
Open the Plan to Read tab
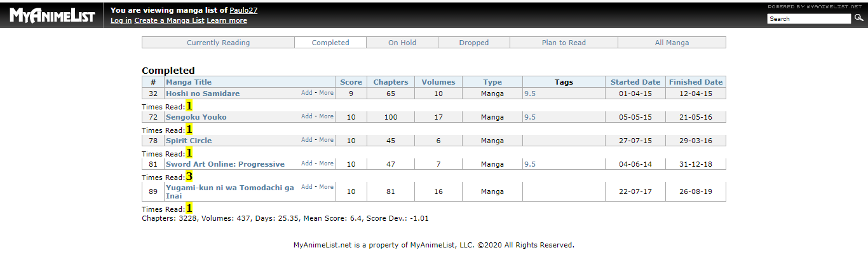tap(564, 43)
